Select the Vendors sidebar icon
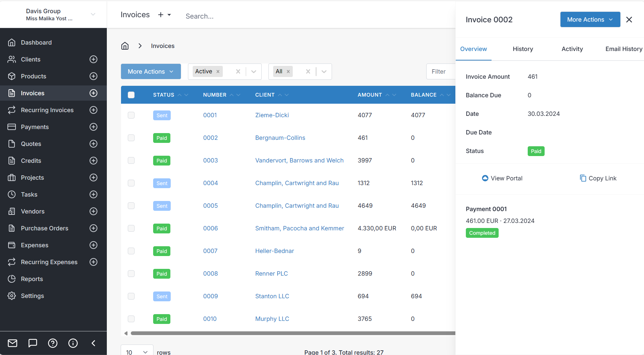 tap(11, 211)
